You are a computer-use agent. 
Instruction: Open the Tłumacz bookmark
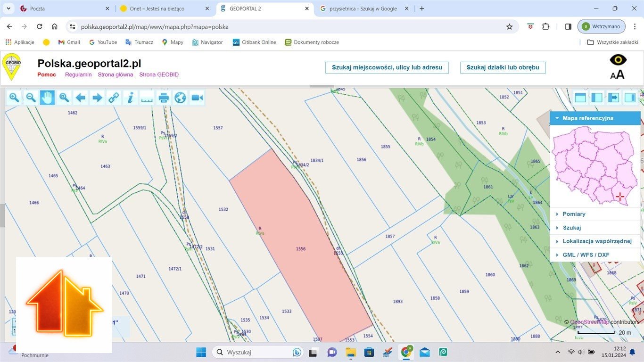tap(139, 42)
